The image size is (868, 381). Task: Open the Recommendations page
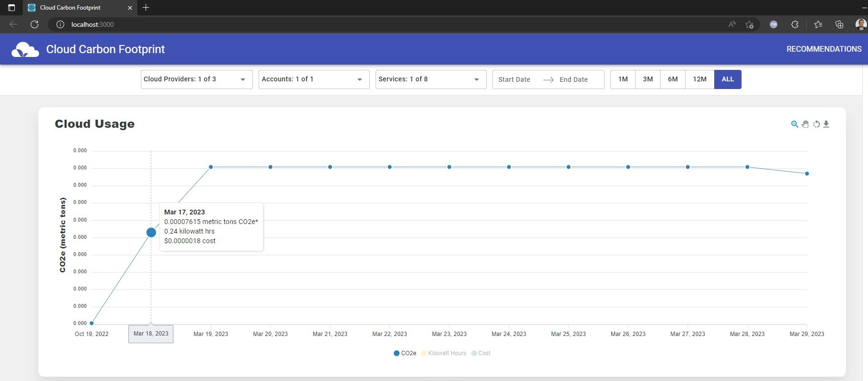(824, 49)
